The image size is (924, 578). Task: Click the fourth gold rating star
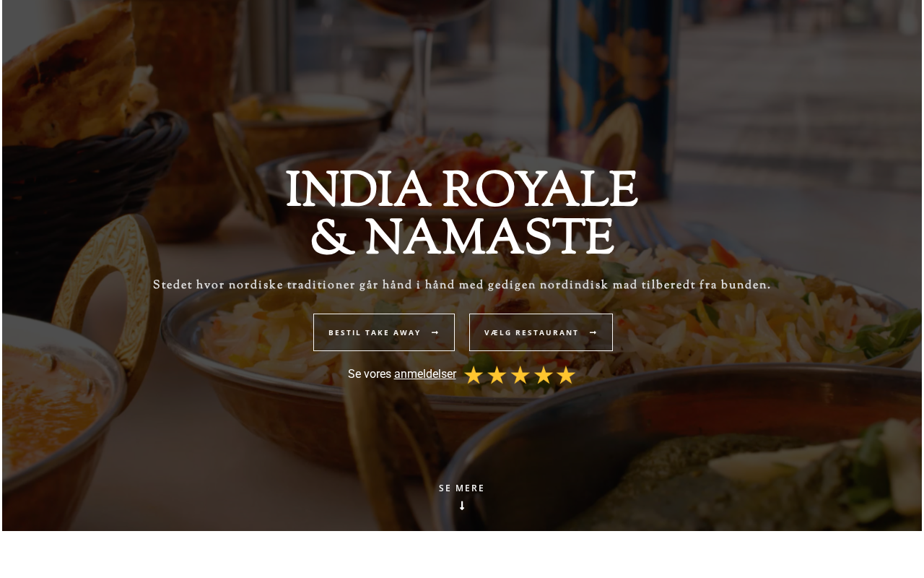click(543, 375)
